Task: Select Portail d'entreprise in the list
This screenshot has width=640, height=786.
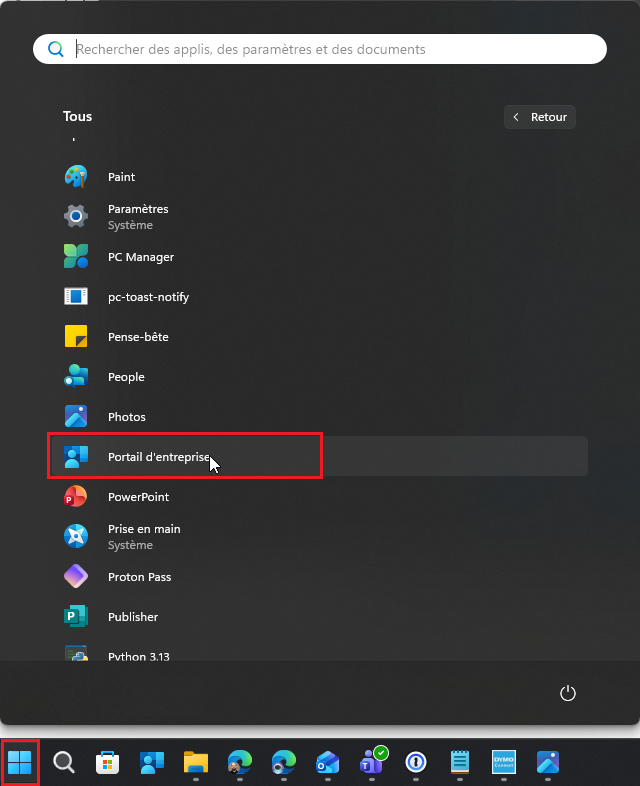Action: (x=160, y=457)
